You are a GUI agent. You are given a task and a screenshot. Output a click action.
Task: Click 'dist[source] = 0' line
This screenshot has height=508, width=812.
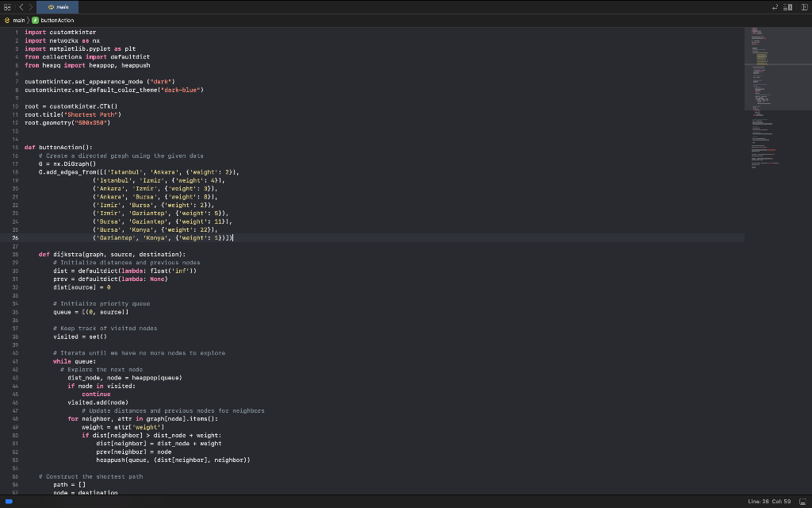[82, 287]
